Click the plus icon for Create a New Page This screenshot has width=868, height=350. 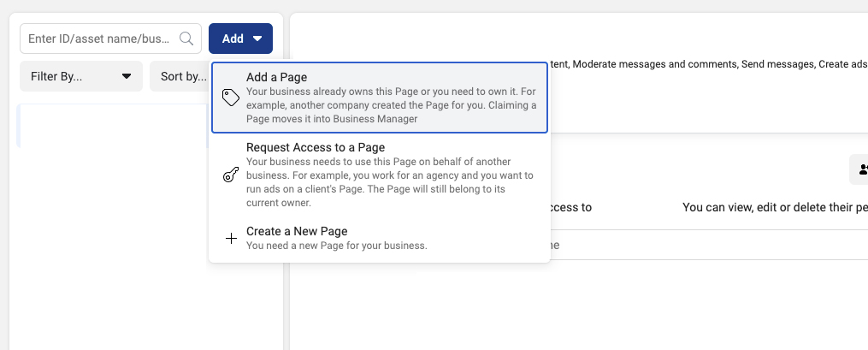pyautogui.click(x=230, y=238)
